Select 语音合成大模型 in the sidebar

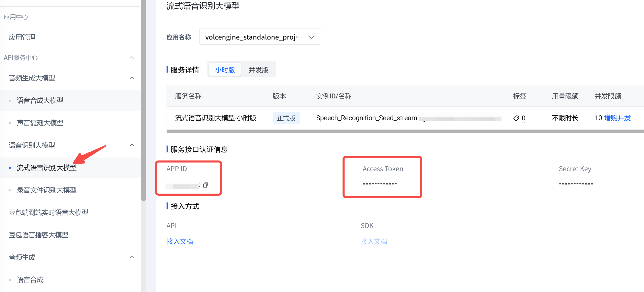(x=40, y=100)
